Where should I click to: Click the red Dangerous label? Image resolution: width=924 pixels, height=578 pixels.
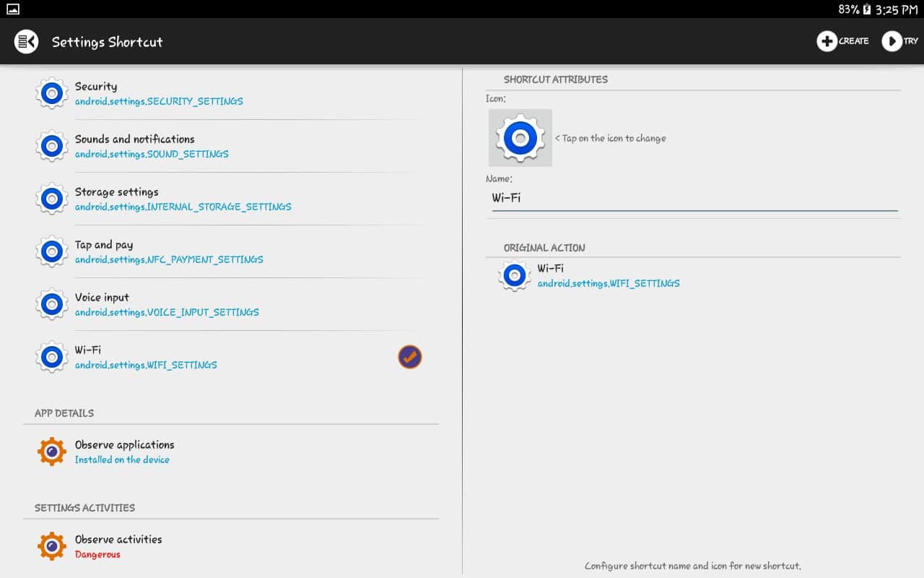[x=97, y=555]
